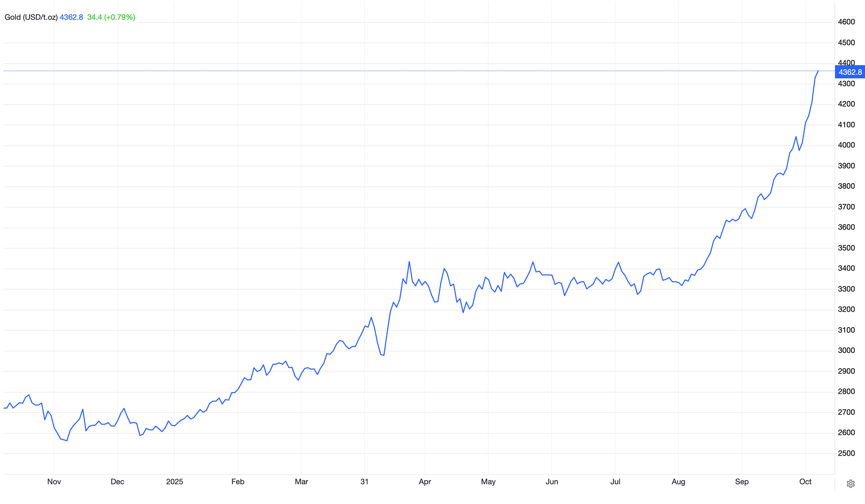
Task: Click the Aug label on time axis
Action: [678, 482]
